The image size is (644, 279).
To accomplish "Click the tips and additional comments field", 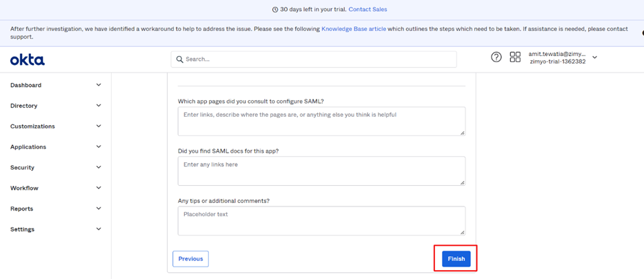I will 321,221.
